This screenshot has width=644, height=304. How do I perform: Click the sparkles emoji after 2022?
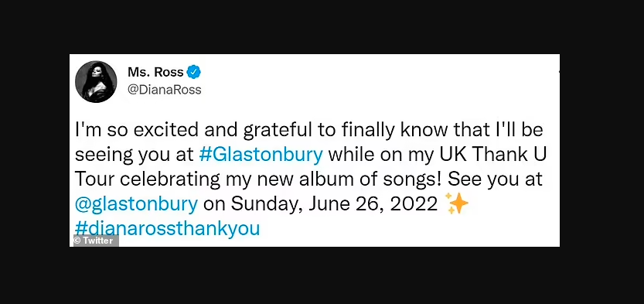pos(456,203)
